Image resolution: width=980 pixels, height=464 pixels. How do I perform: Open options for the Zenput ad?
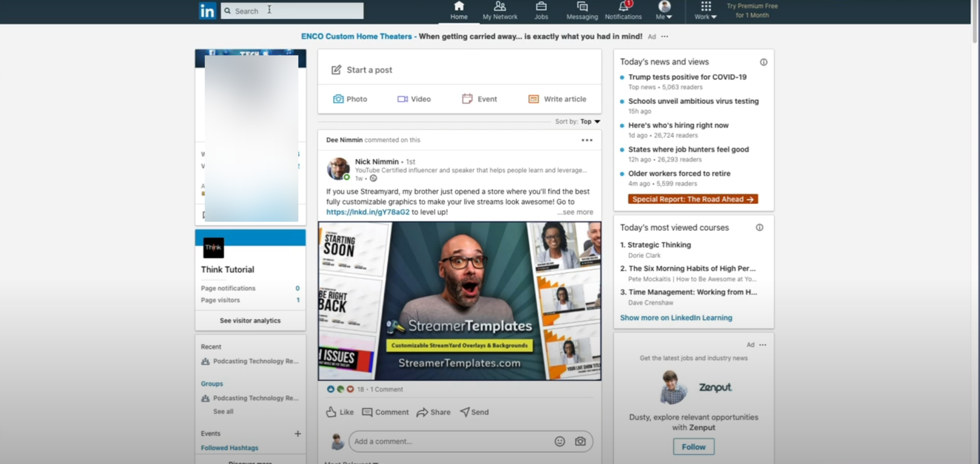click(x=763, y=345)
